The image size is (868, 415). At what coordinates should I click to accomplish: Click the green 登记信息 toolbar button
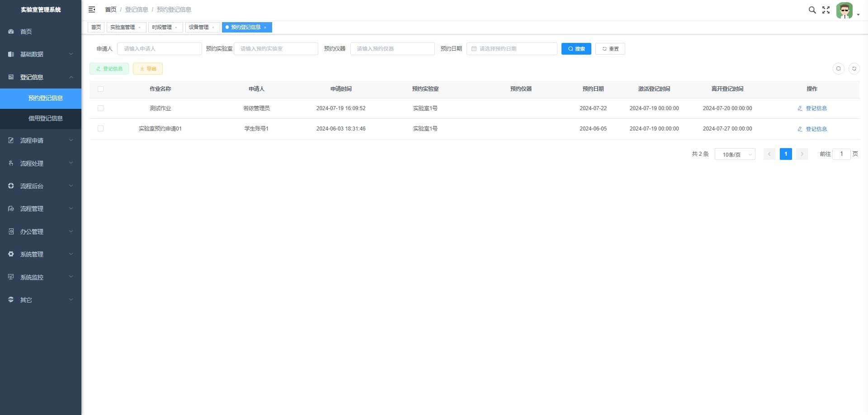pos(109,69)
